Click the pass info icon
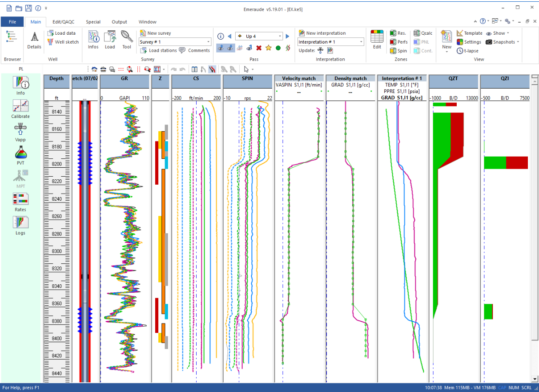 pos(221,36)
